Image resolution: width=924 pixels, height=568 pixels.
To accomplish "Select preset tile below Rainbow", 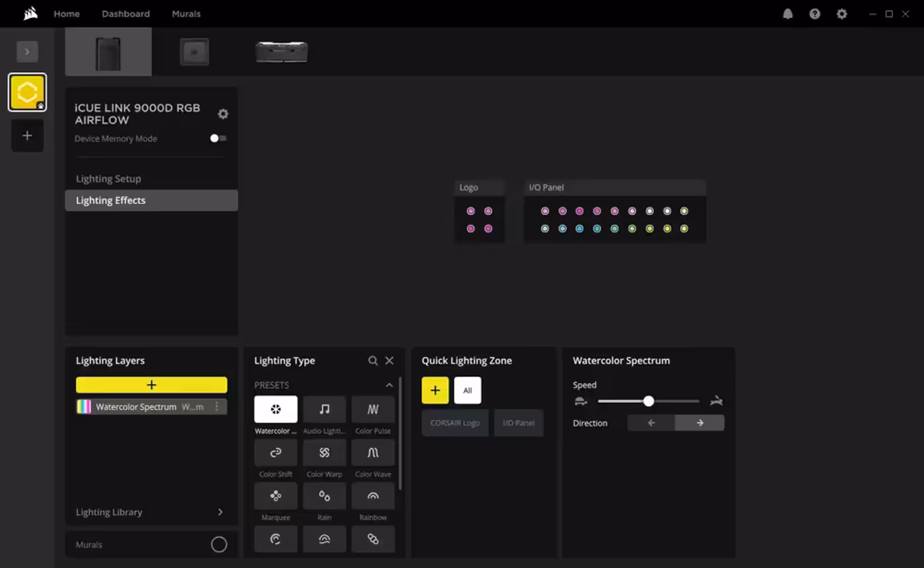I will 373,539.
